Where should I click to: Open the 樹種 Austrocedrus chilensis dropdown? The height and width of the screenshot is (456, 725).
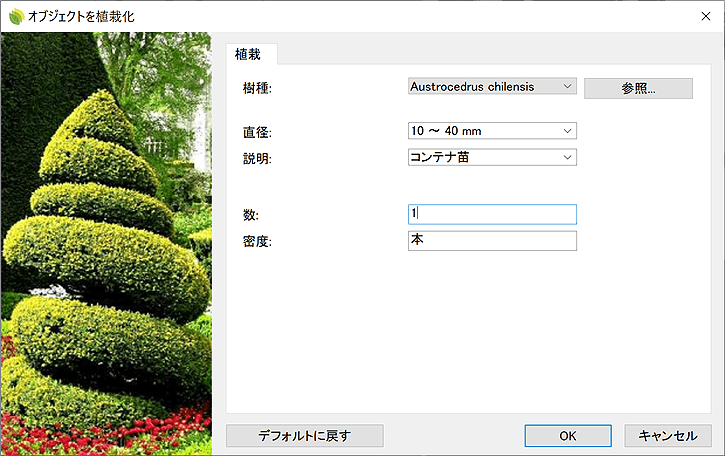coord(492,86)
